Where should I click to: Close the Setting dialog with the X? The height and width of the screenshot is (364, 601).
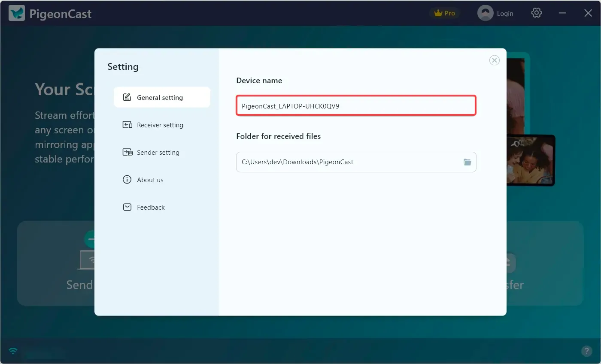tap(495, 60)
